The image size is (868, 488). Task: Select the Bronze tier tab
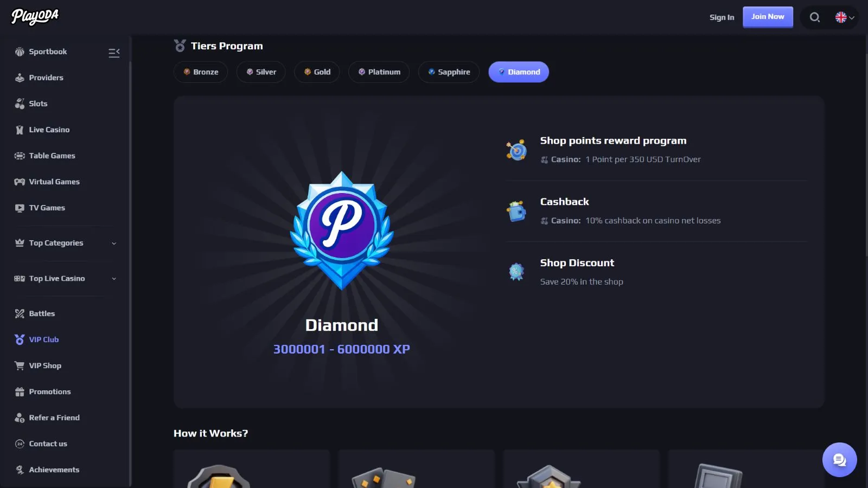click(x=201, y=72)
